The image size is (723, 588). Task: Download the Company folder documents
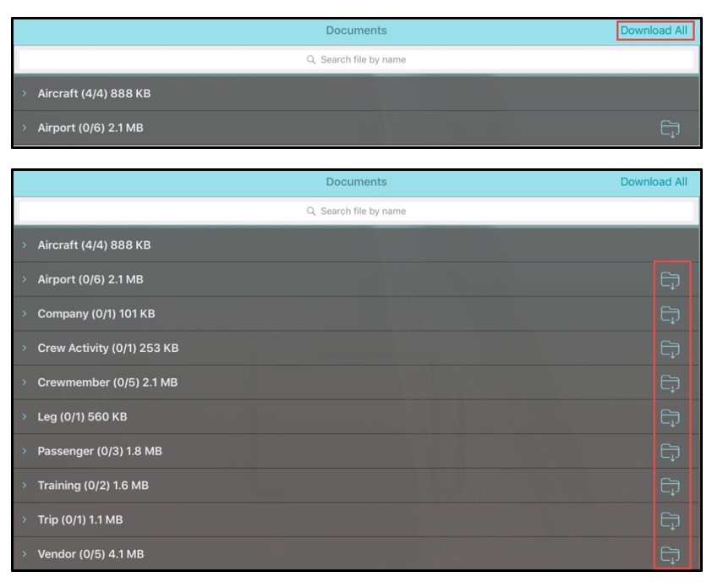pos(670,315)
